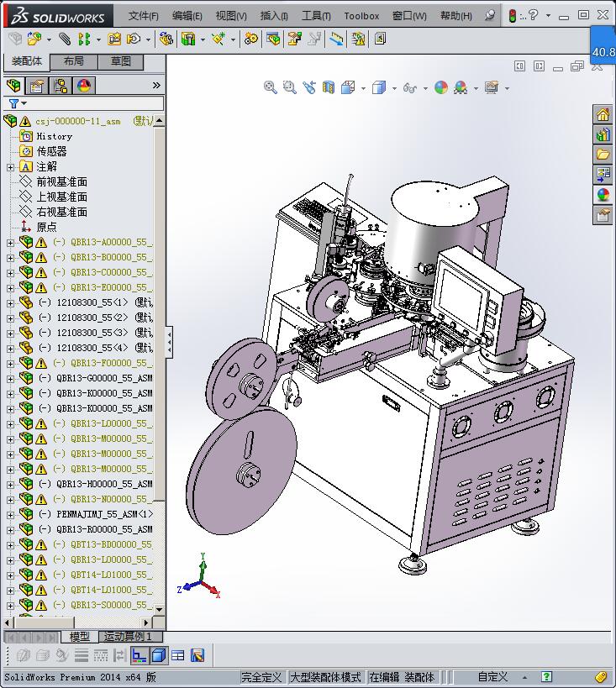
Task: Open the Display Style dropdown arrow
Action: pos(394,88)
